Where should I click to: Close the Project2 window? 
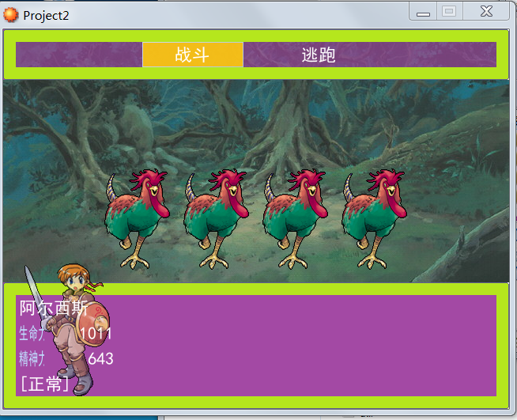486,11
